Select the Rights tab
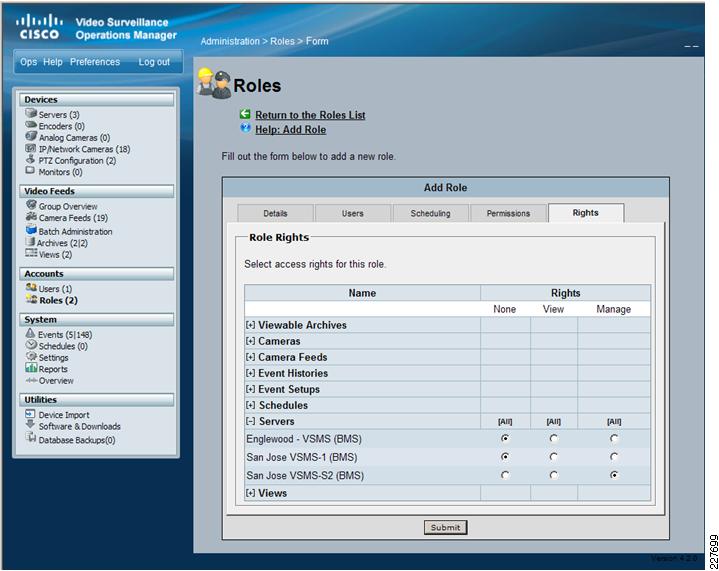The height and width of the screenshot is (571, 719). [x=586, y=213]
